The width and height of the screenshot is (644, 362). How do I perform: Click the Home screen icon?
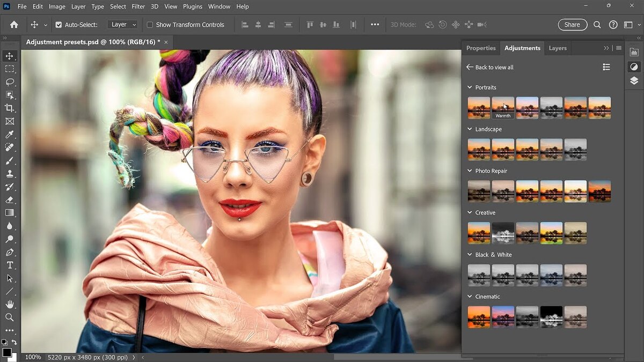point(13,24)
